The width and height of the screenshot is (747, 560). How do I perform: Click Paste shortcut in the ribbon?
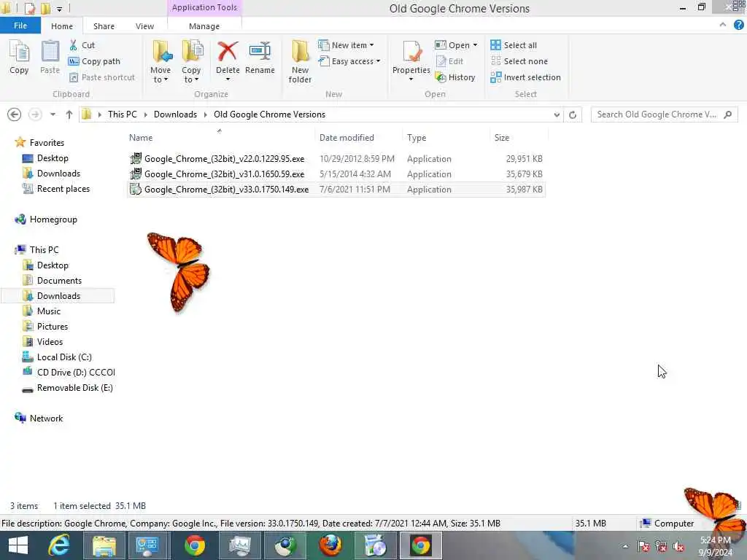[x=102, y=77]
